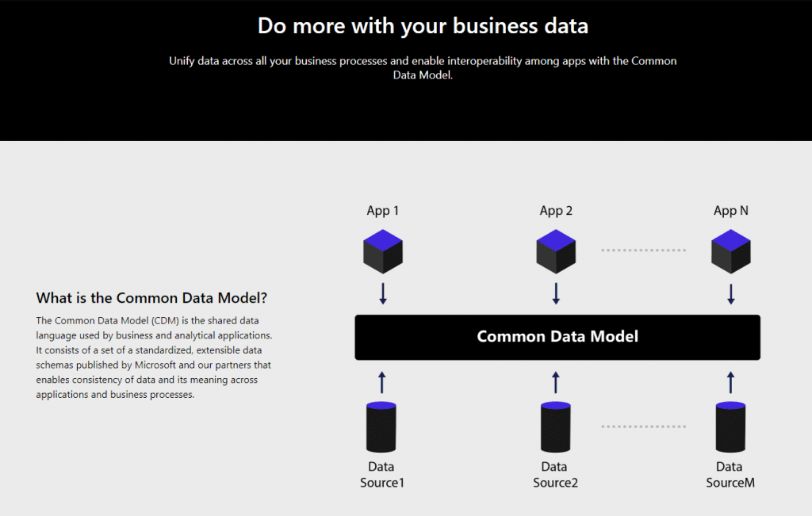Screen dimensions: 812x516
Task: Select the Data Source1 cylinder icon
Action: pos(381,426)
